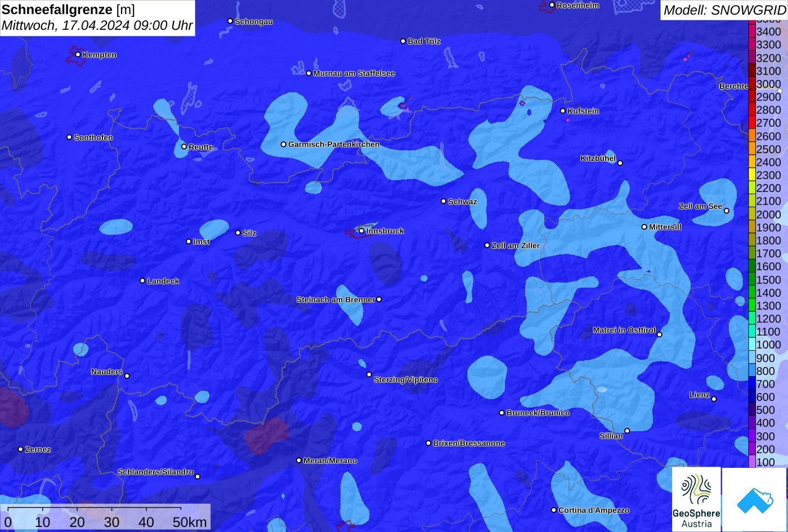Click the Cortina d'Ampezzo marker
The height and width of the screenshot is (532, 788).
coord(554,510)
